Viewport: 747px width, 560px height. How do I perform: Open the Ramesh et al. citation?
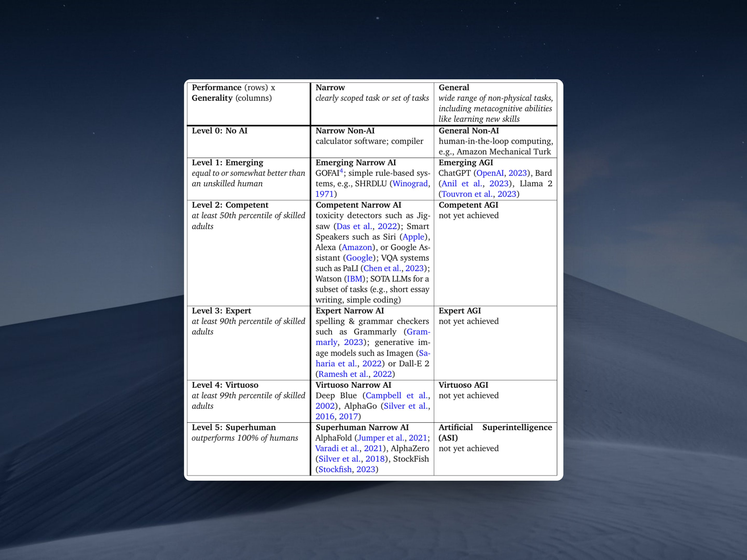pos(343,374)
